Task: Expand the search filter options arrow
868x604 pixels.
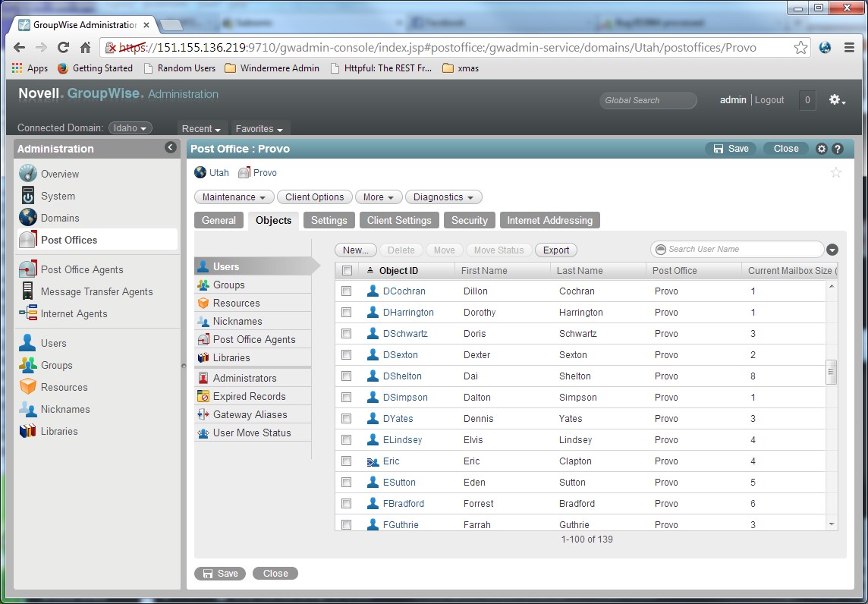Action: (x=832, y=250)
